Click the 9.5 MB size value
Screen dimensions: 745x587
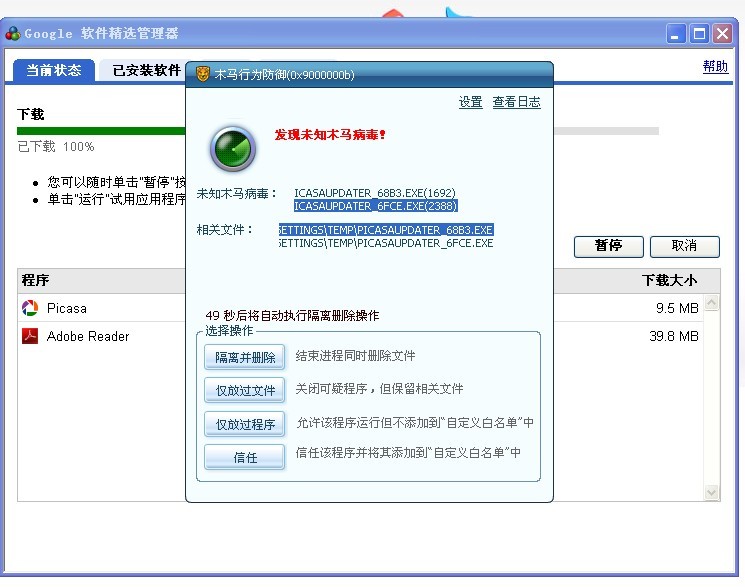point(677,308)
